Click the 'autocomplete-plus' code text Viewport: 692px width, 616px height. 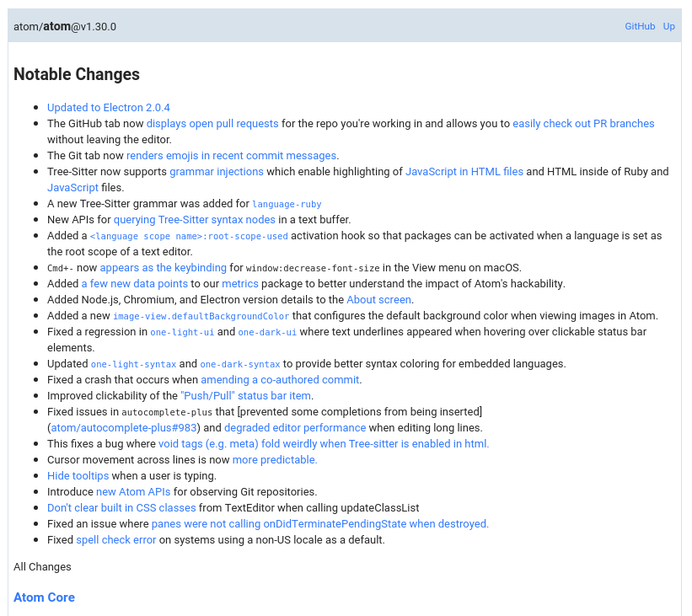pyautogui.click(x=167, y=412)
